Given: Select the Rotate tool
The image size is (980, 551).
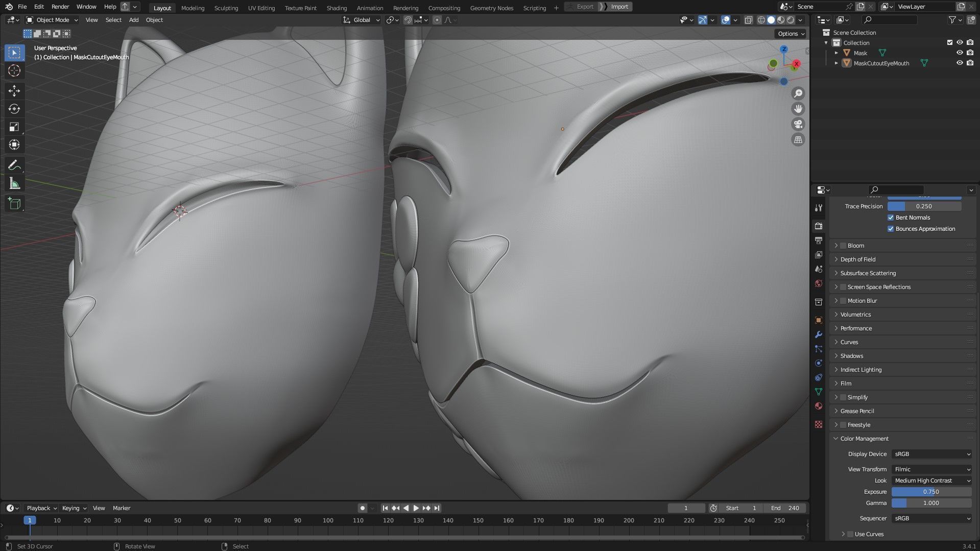Looking at the screenshot, I should coord(14,109).
